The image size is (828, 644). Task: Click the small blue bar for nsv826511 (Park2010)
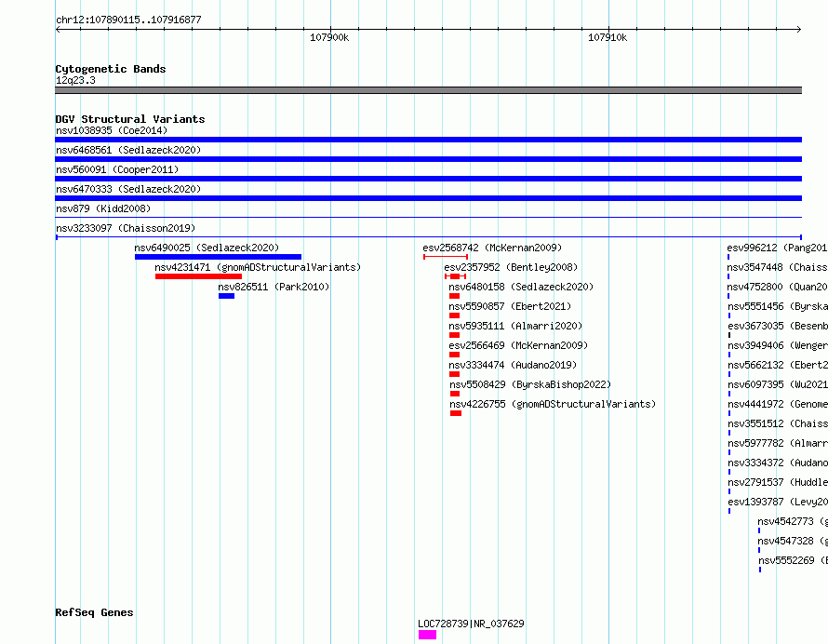(227, 296)
